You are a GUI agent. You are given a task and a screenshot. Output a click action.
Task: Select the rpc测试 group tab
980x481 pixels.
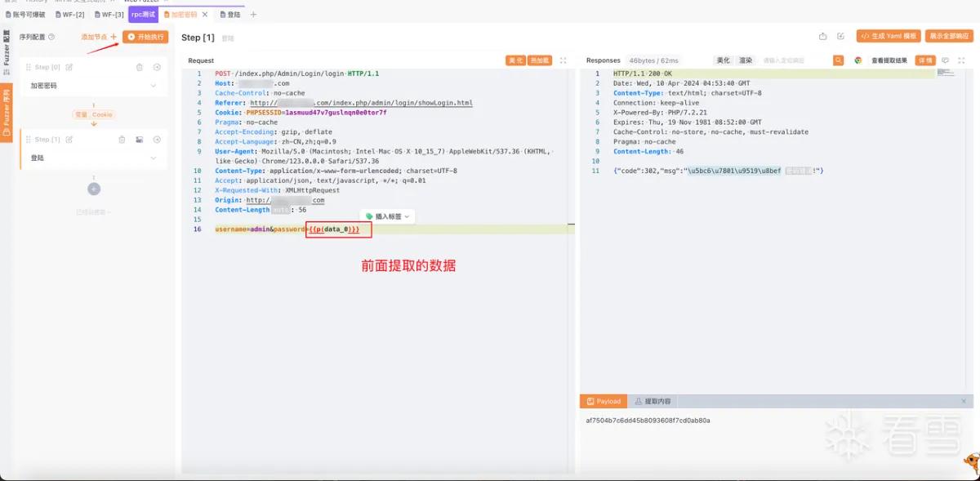point(144,15)
